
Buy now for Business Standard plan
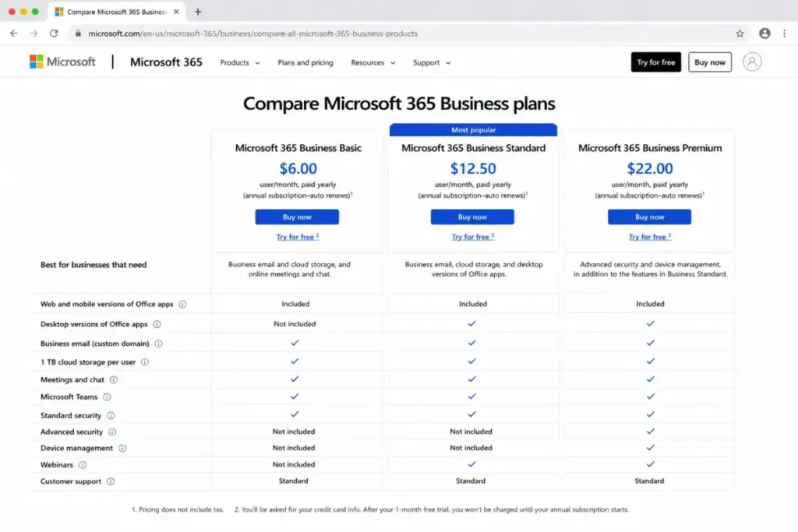[472, 217]
